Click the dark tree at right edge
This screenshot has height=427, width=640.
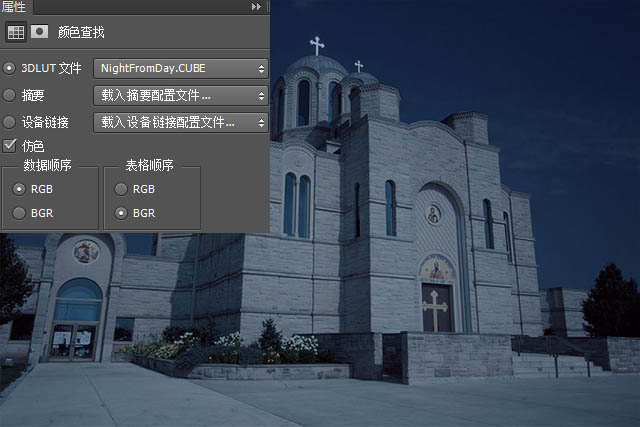click(611, 302)
